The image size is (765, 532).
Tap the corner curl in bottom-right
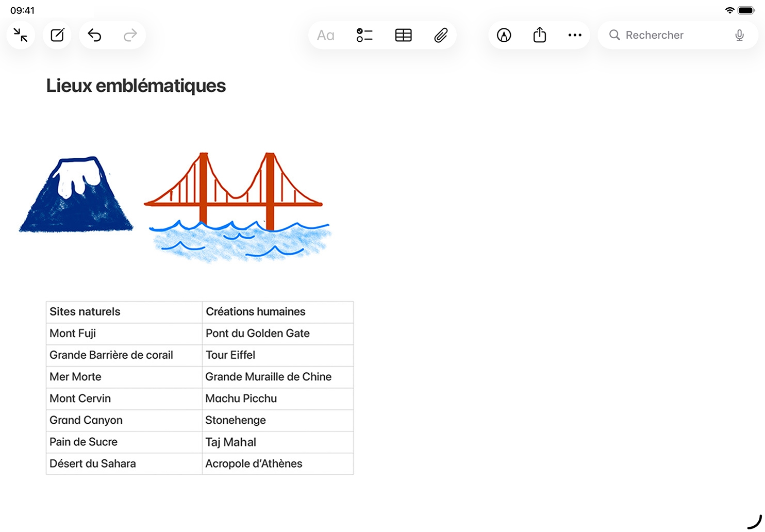(755, 522)
